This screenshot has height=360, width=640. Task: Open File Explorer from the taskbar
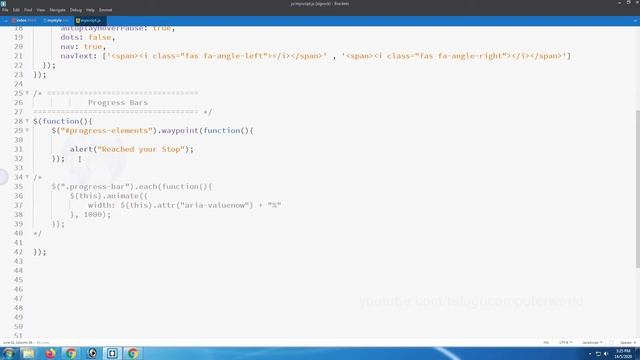pyautogui.click(x=29, y=353)
